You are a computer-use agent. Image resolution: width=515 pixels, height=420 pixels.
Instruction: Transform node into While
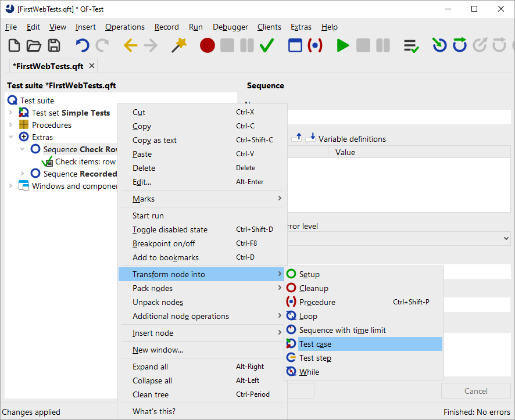(364, 372)
